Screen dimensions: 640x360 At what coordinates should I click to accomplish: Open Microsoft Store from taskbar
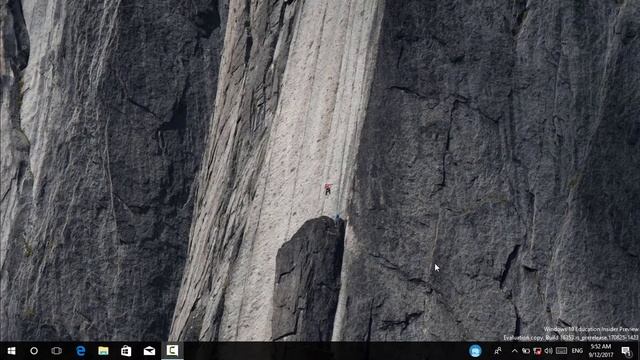(126, 351)
